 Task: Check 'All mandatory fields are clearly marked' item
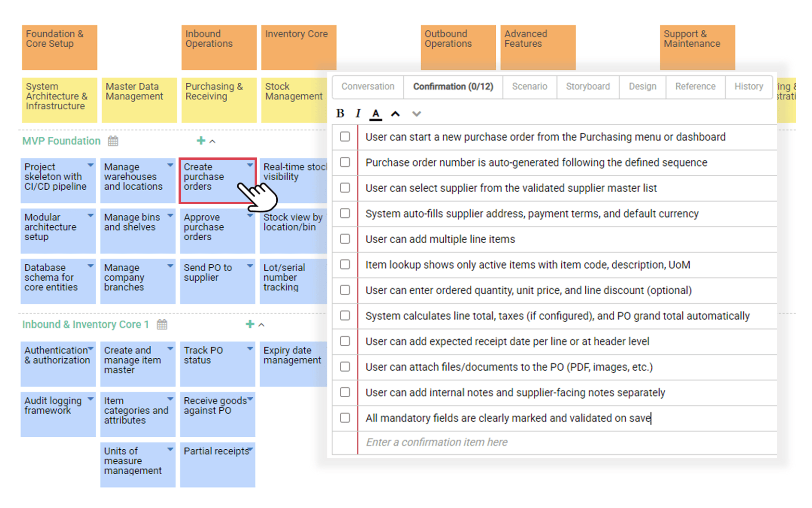[x=345, y=418]
